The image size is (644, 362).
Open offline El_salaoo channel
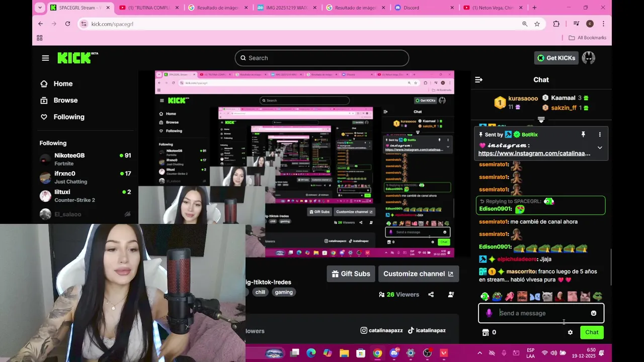click(x=86, y=214)
